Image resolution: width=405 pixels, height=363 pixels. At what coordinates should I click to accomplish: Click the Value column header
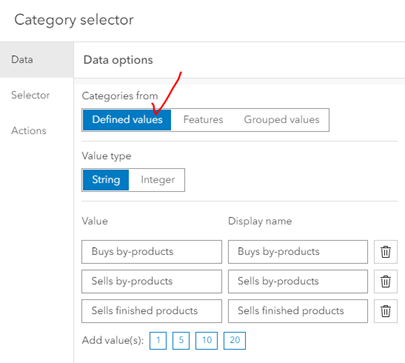(x=95, y=221)
